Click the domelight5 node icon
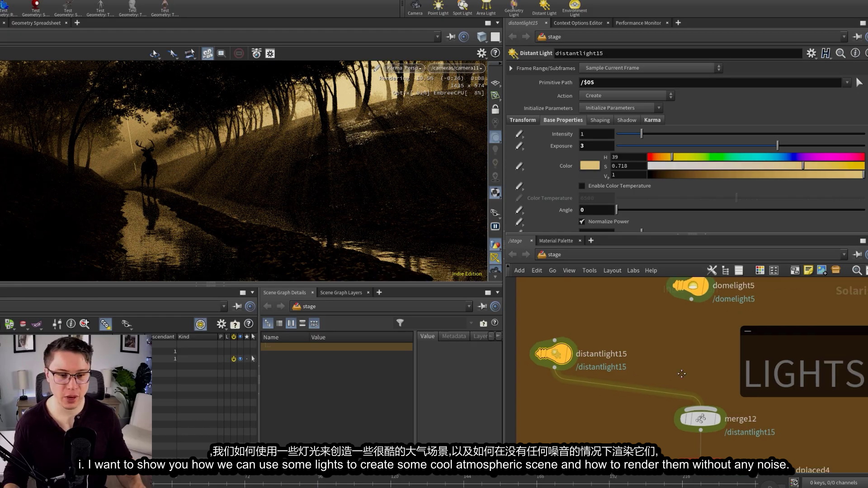Image resolution: width=868 pixels, height=488 pixels. click(x=691, y=286)
